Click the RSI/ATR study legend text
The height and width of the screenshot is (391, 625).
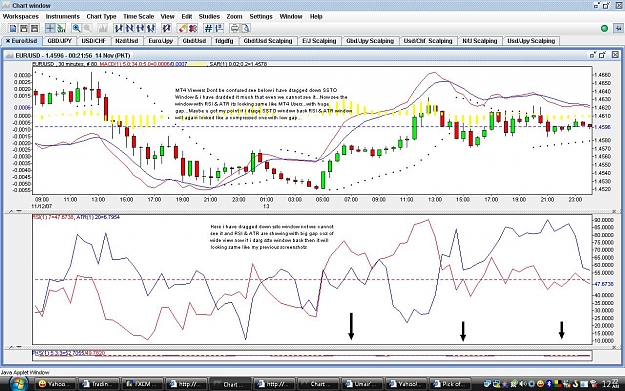(x=76, y=217)
